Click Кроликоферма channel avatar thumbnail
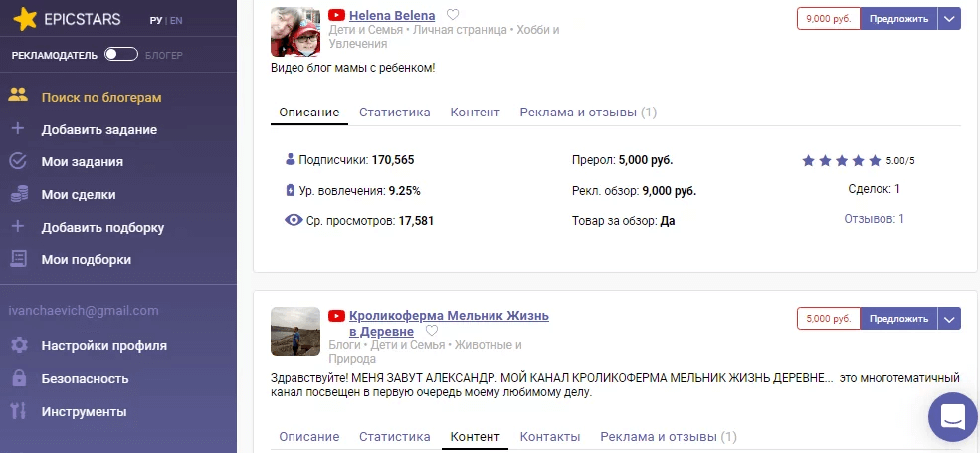Viewport: 980px width, 453px height. [x=294, y=332]
